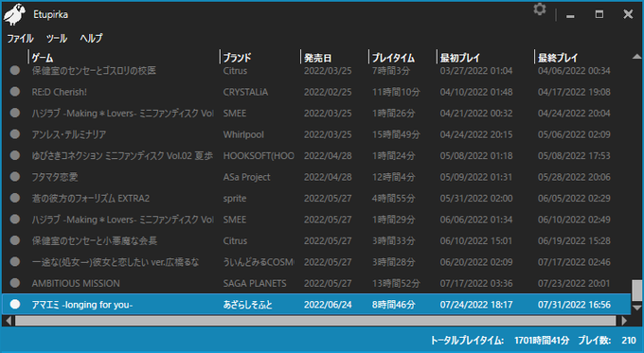Click the horizontal scrollbar thumb

click(x=315, y=320)
